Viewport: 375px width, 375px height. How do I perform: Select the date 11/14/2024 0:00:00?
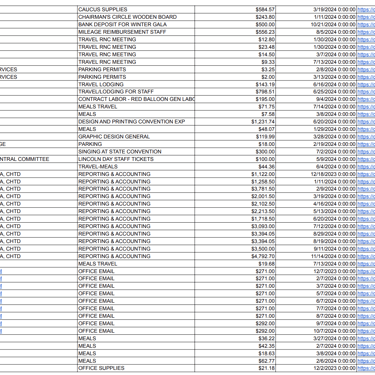333,256
